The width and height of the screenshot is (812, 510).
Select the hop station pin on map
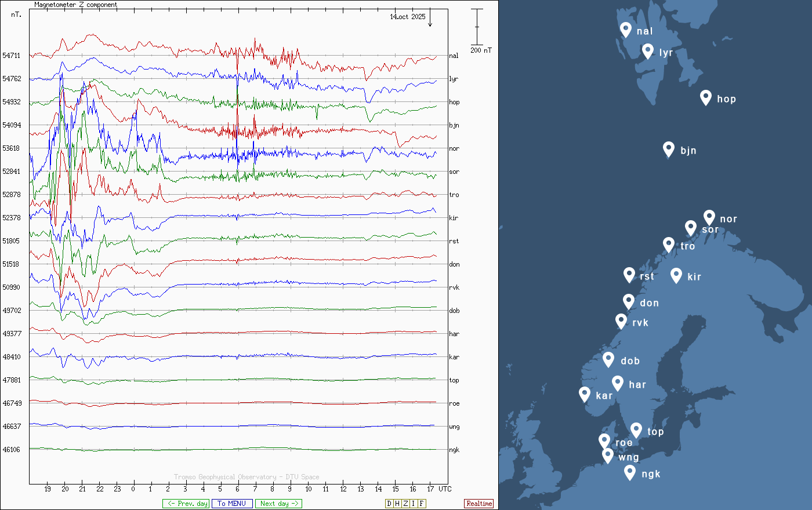pos(705,97)
